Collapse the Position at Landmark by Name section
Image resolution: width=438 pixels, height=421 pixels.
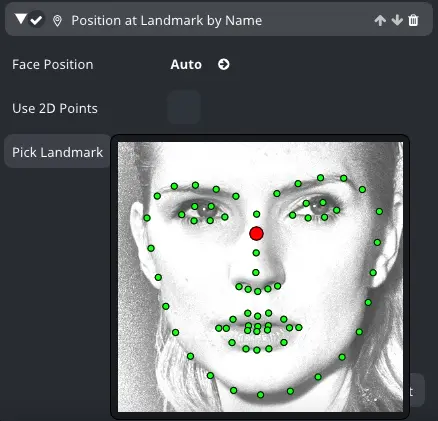pyautogui.click(x=21, y=19)
